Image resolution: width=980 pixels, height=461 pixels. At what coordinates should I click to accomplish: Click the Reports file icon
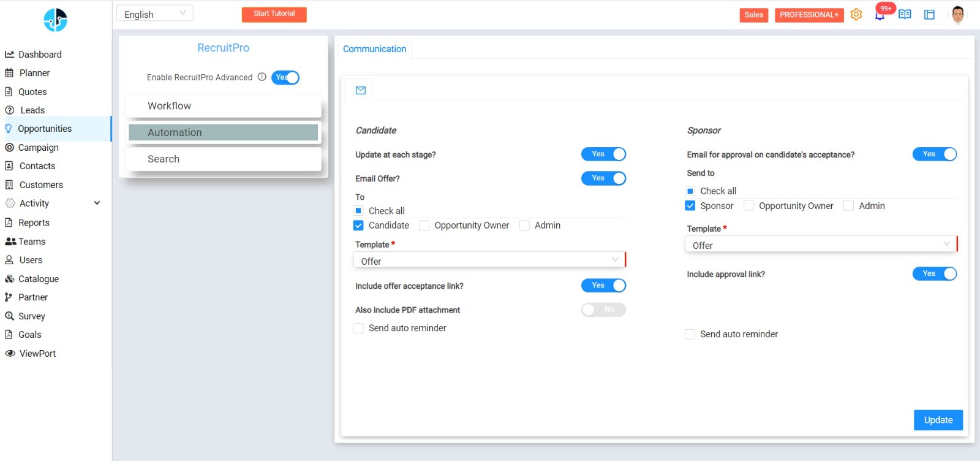pyautogui.click(x=9, y=223)
